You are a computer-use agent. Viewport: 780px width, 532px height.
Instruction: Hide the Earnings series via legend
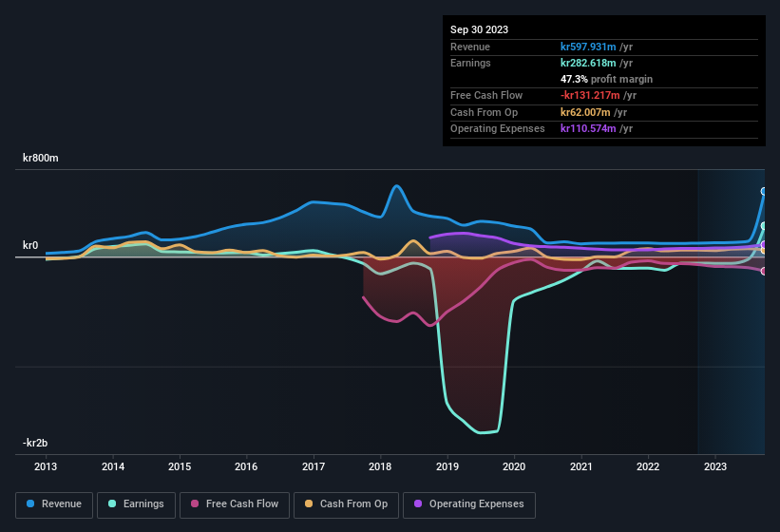click(137, 503)
